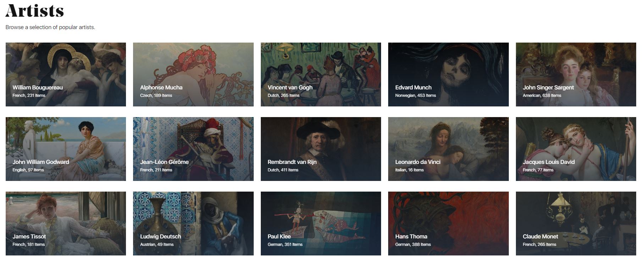Click the 'French, 181 Items' text

28,244
